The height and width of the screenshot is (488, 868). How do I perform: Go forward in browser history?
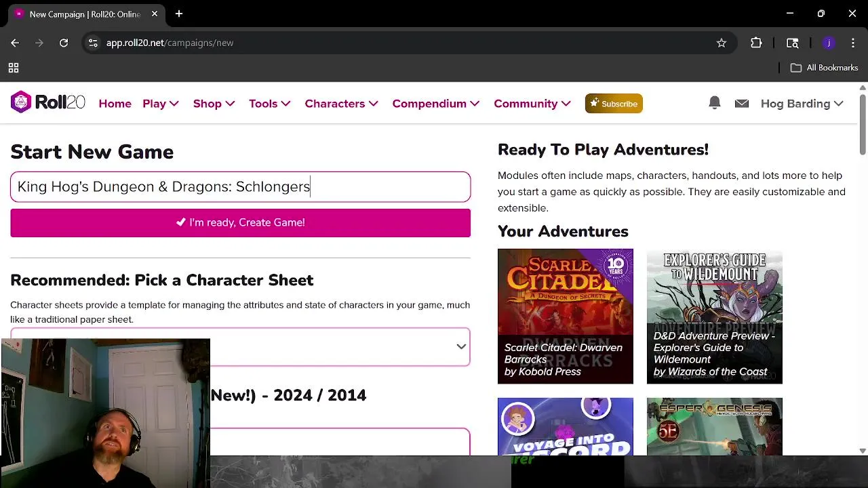pos(39,43)
